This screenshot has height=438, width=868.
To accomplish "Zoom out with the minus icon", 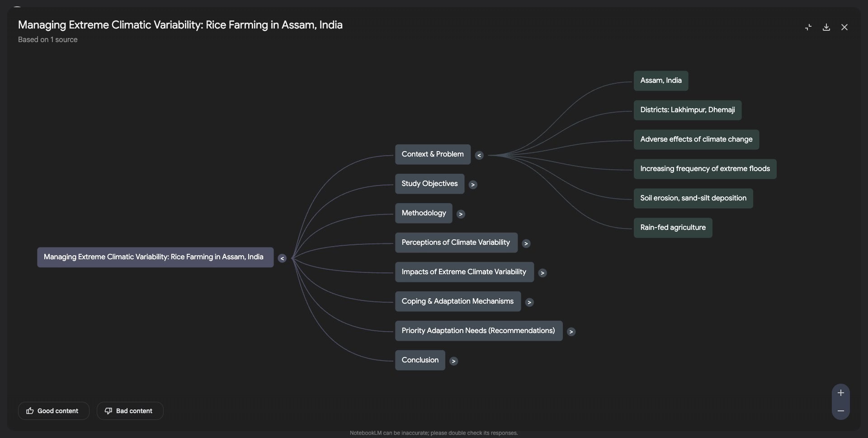I will (840, 411).
